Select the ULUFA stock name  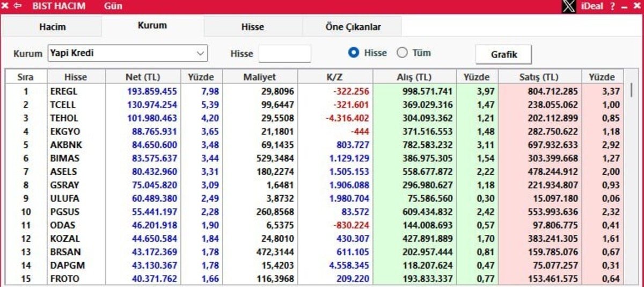(64, 199)
